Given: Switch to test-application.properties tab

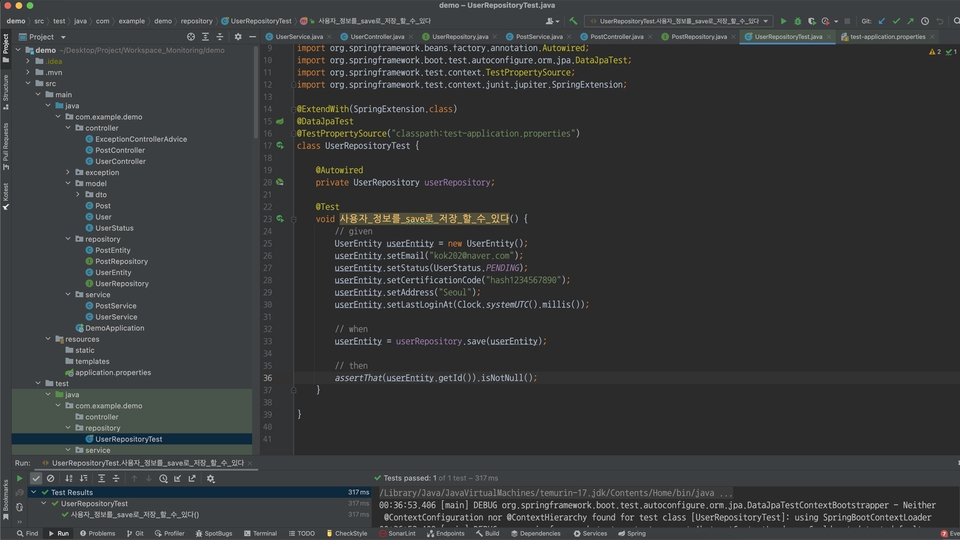Looking at the screenshot, I should coord(887,37).
